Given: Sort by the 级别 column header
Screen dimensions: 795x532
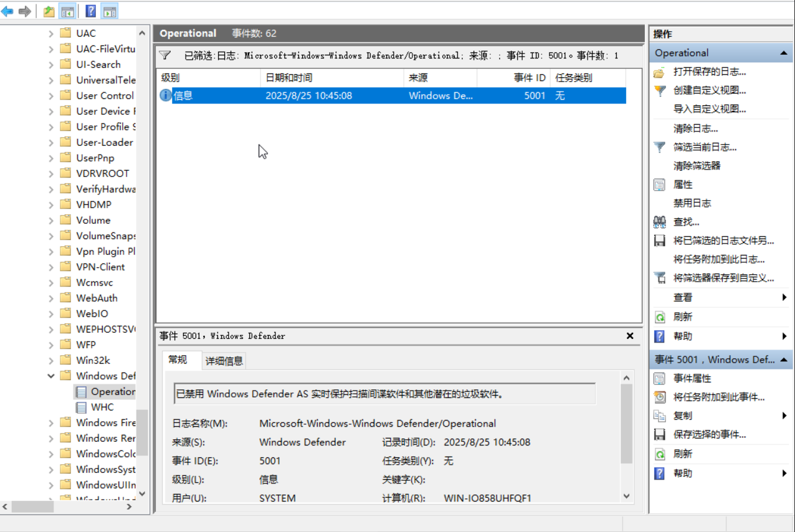Looking at the screenshot, I should point(208,78).
